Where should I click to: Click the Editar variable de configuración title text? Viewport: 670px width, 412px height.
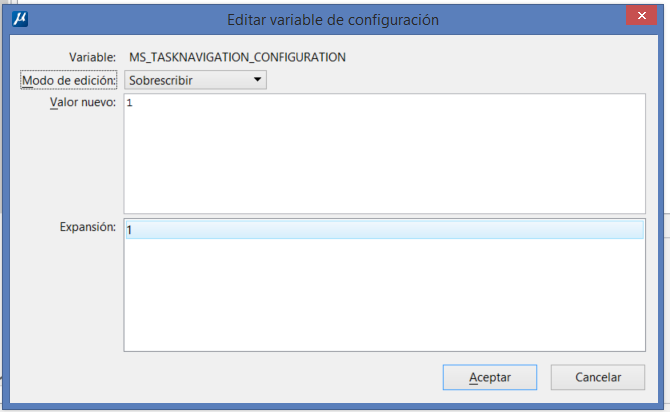pyautogui.click(x=333, y=20)
